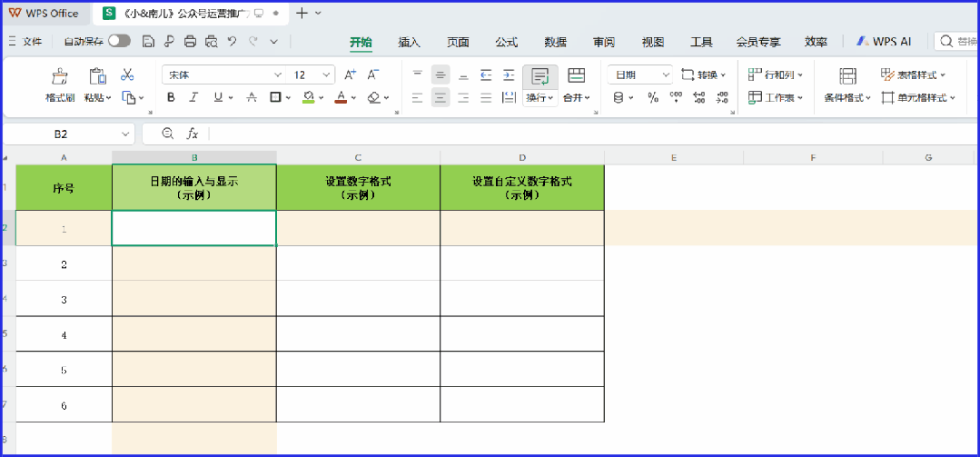Image resolution: width=980 pixels, height=457 pixels.
Task: Toggle center horizontal alignment
Action: [x=440, y=97]
